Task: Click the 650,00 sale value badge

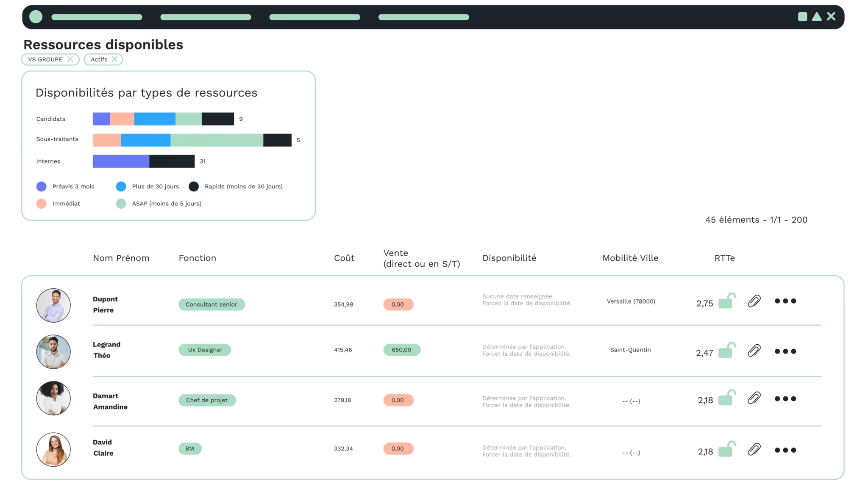Action: coord(401,350)
